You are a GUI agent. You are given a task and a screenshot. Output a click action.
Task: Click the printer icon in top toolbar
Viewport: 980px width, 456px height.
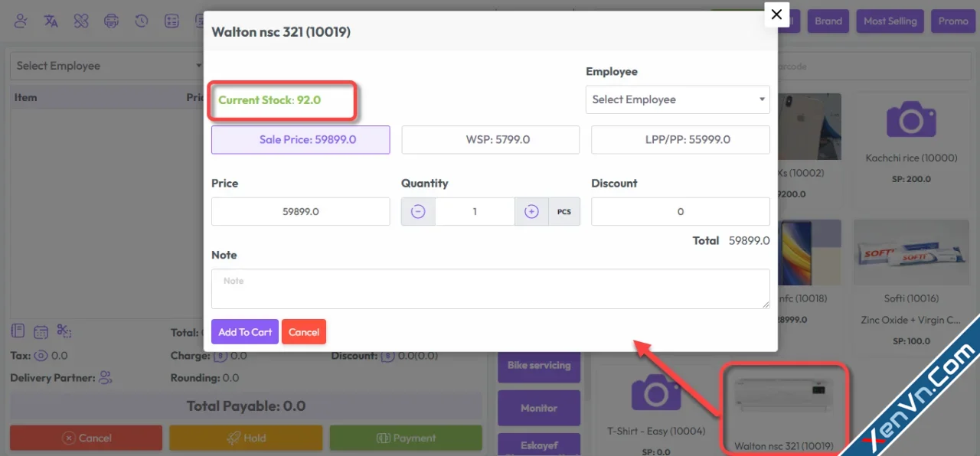tap(111, 21)
